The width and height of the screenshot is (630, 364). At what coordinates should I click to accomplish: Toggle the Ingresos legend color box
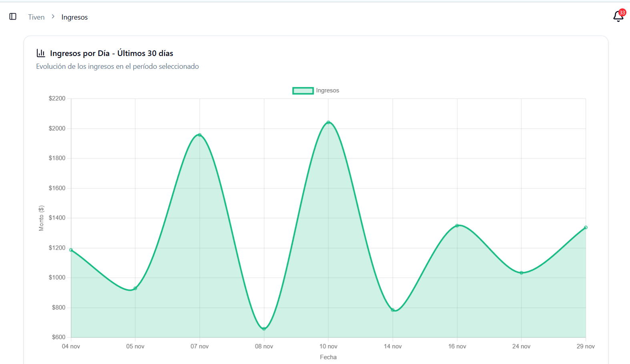303,91
